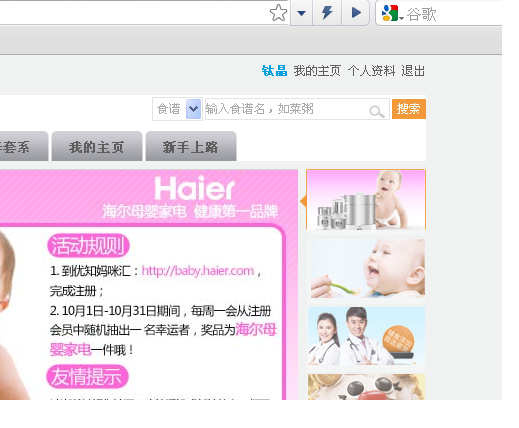Switch to the 我的主页 navigation tab
The image size is (519, 428).
[x=97, y=146]
